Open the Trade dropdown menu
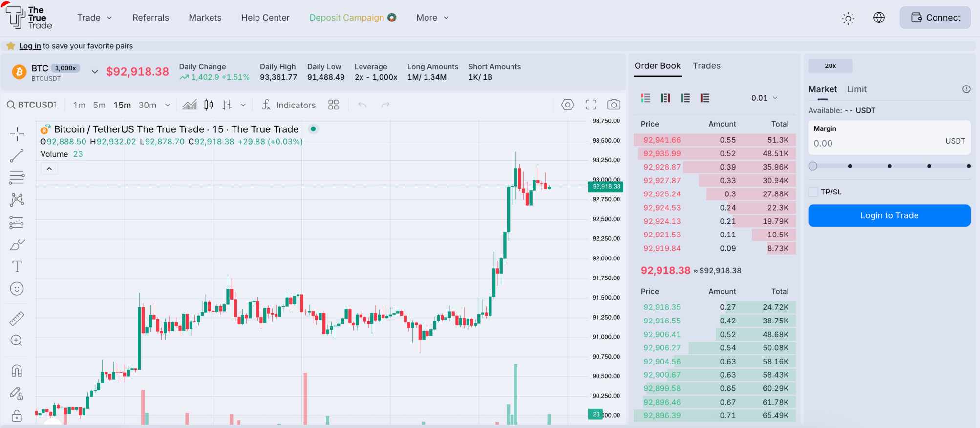The image size is (980, 428). [x=94, y=18]
